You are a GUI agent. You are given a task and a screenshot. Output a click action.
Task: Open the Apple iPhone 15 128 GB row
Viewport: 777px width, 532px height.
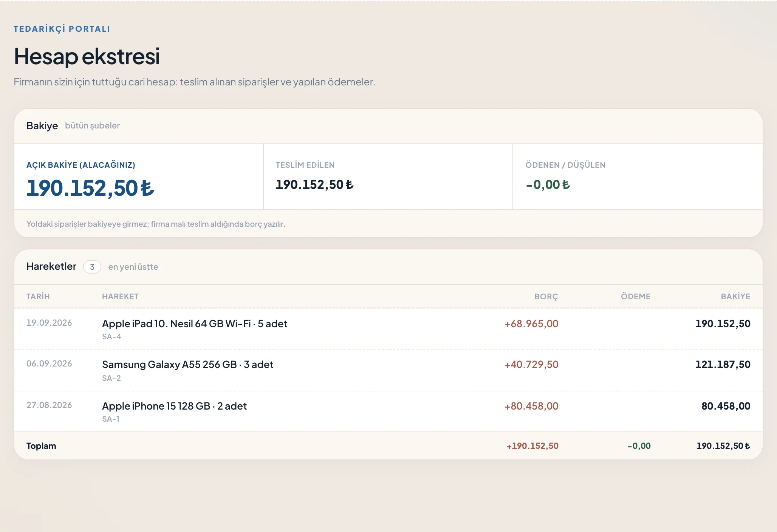(x=388, y=411)
